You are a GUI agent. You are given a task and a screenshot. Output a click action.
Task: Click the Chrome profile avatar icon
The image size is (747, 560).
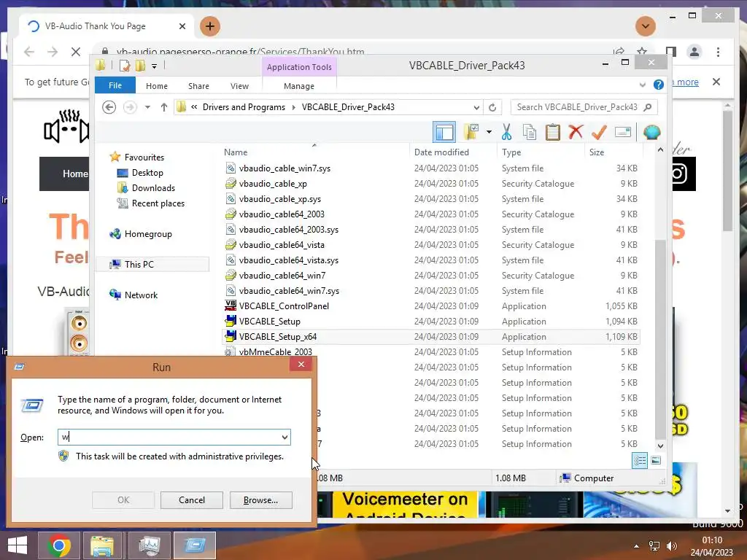[x=694, y=52]
